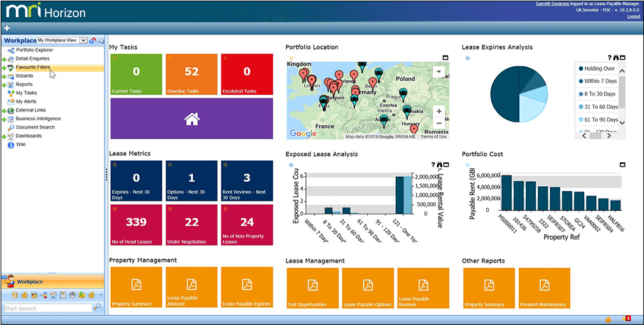Open the Overdue Tasks orange tile
The height and width of the screenshot is (325, 644).
point(192,74)
